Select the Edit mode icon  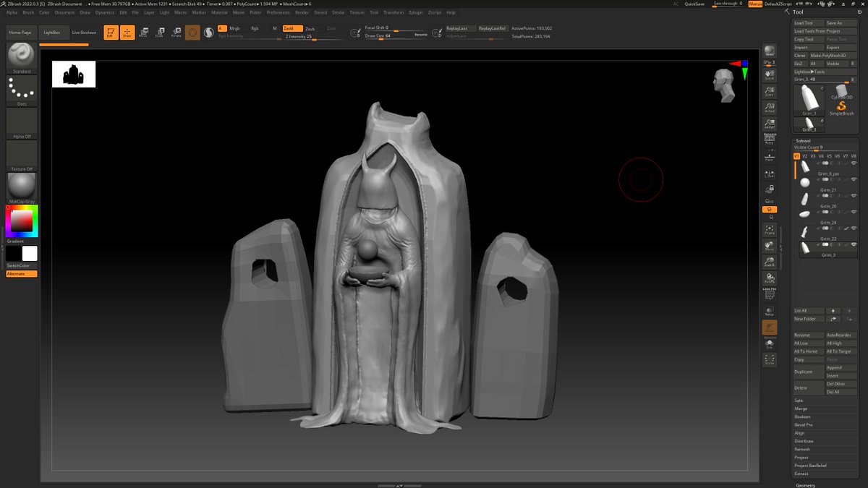(111, 33)
